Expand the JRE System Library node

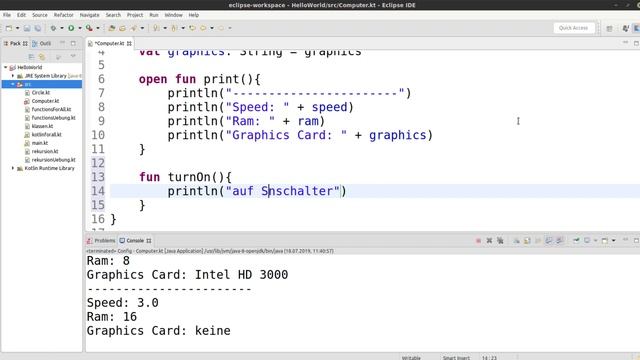(x=13, y=76)
